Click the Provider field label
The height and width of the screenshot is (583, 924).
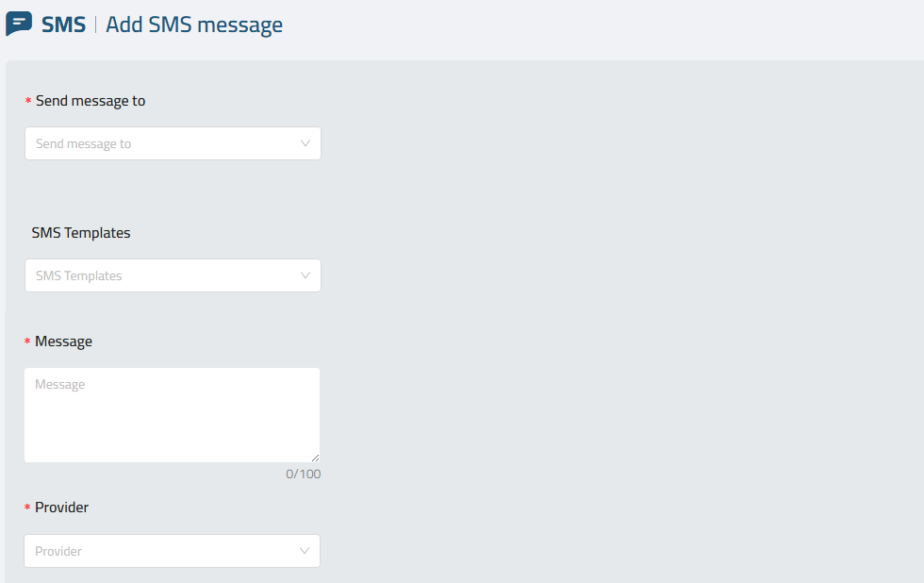click(61, 507)
